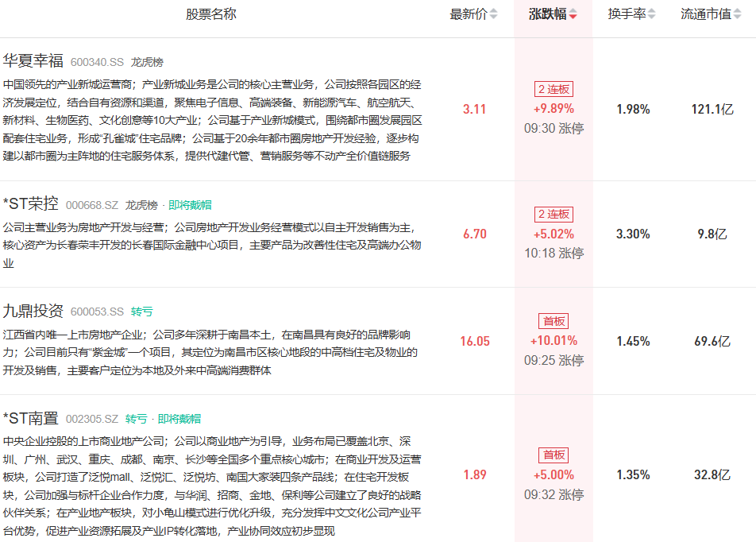Click 龙虎榜 tag on 华夏幸福
756x542 pixels.
click(147, 62)
